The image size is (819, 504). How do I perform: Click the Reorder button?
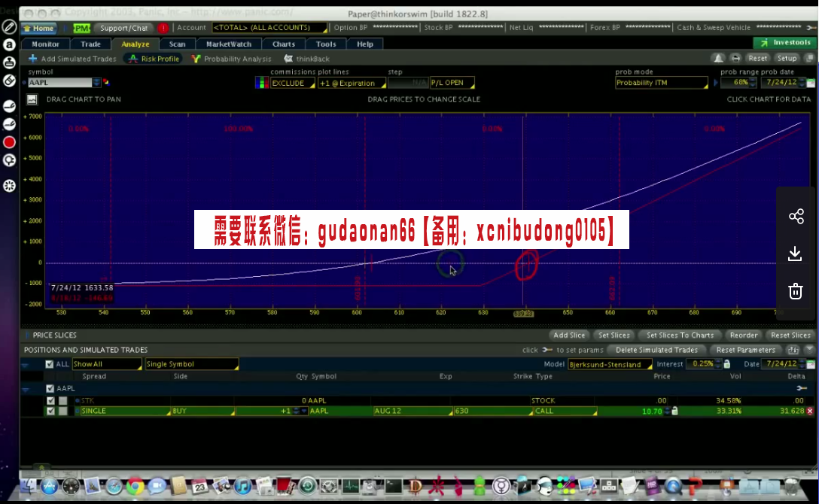click(x=743, y=335)
